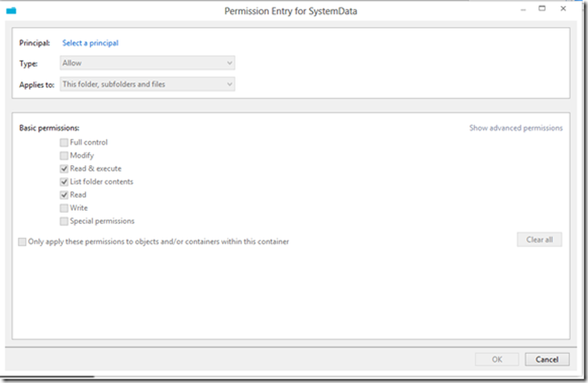Maximize the Permission Entry dialog

(542, 9)
